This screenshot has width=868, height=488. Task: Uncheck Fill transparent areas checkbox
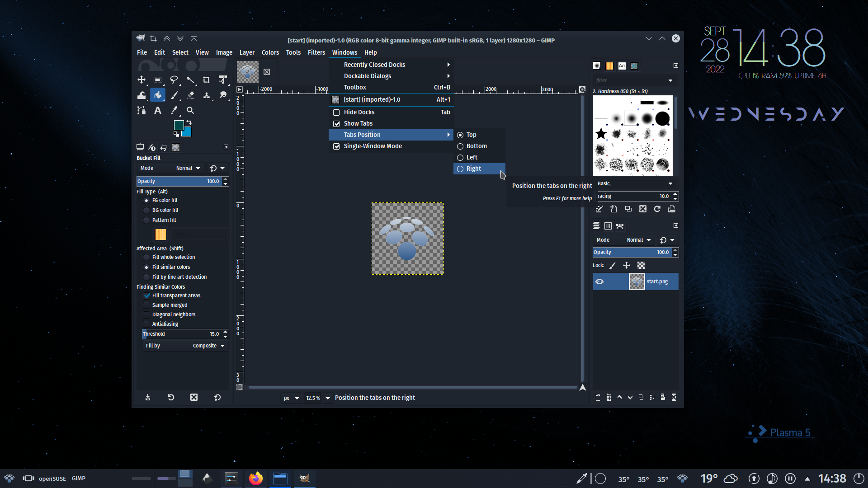tap(147, 296)
